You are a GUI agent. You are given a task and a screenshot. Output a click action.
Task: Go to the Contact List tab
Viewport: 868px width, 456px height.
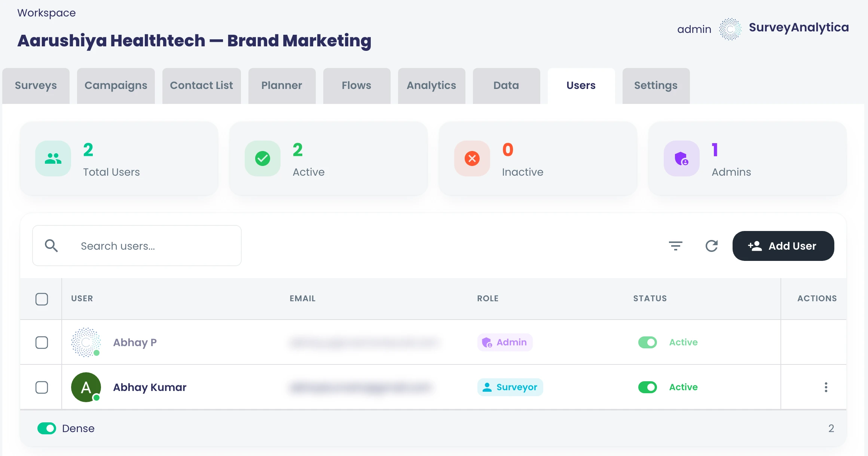click(202, 86)
